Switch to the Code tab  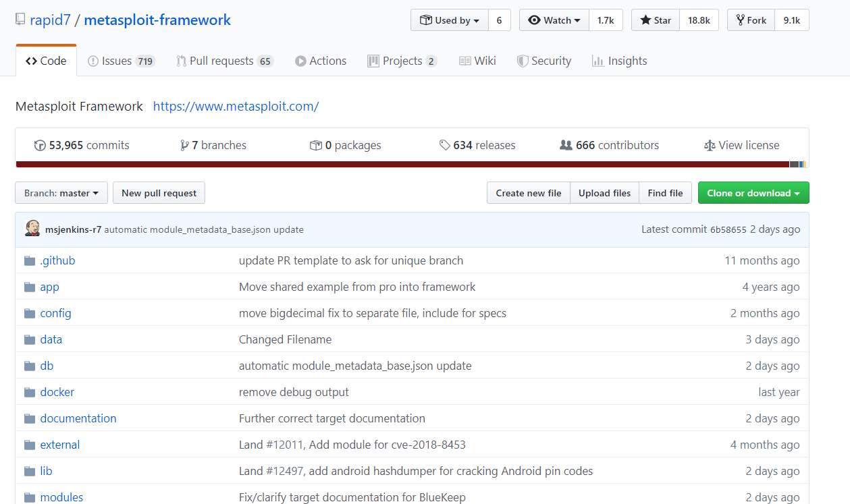tap(46, 61)
